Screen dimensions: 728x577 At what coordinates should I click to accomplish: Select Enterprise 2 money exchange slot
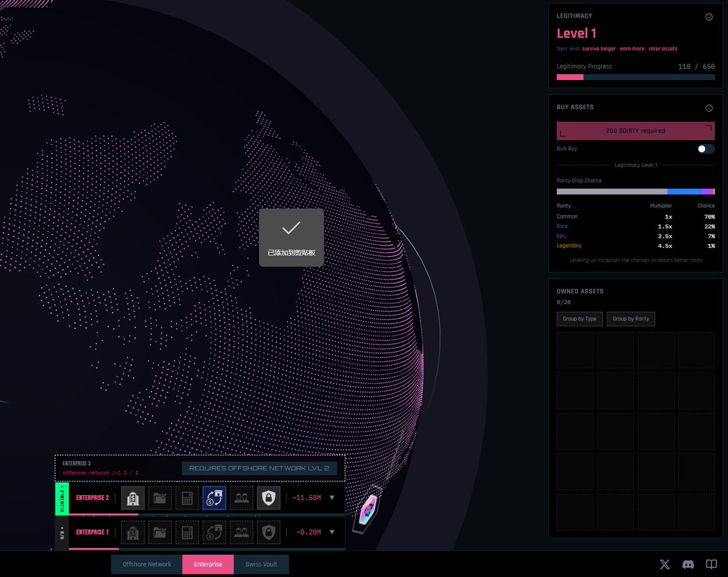[x=214, y=498]
